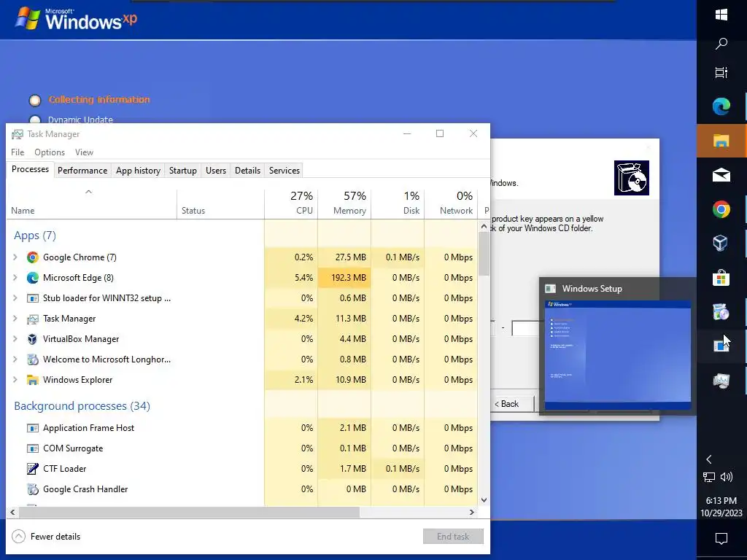Viewport: 747px width, 560px height.
Task: Expand the VirtualBox Manager process row
Action: 15,339
